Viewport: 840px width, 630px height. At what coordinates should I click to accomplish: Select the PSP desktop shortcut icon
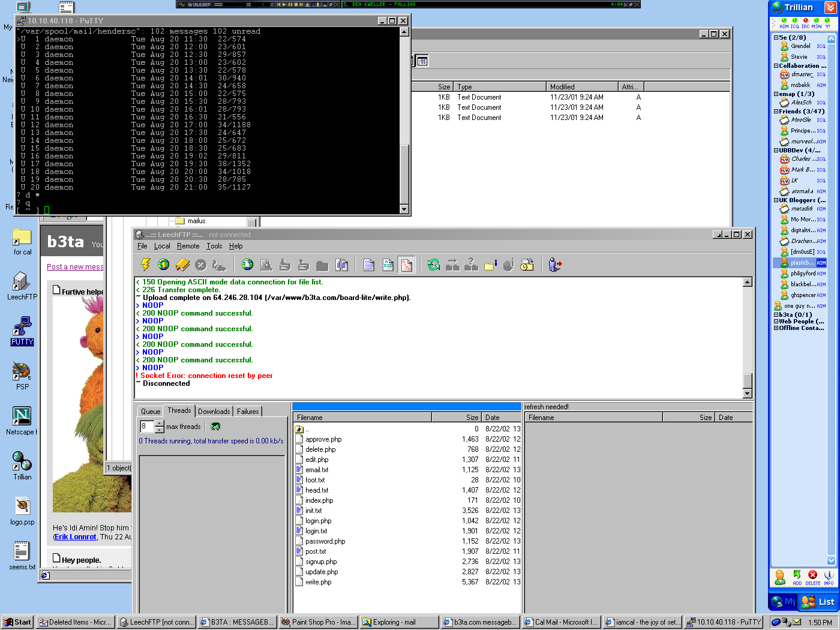(x=22, y=376)
